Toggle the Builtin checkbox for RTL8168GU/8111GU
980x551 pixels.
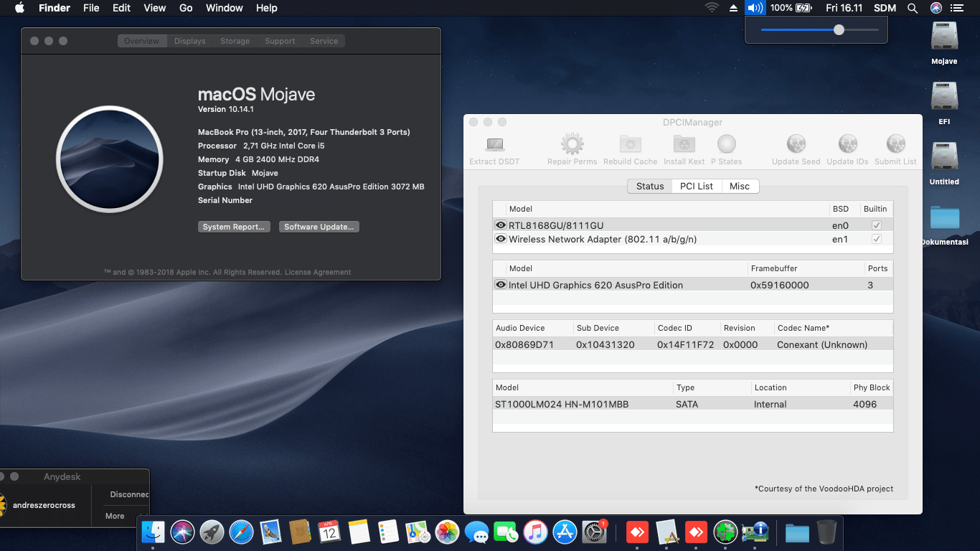(x=876, y=225)
